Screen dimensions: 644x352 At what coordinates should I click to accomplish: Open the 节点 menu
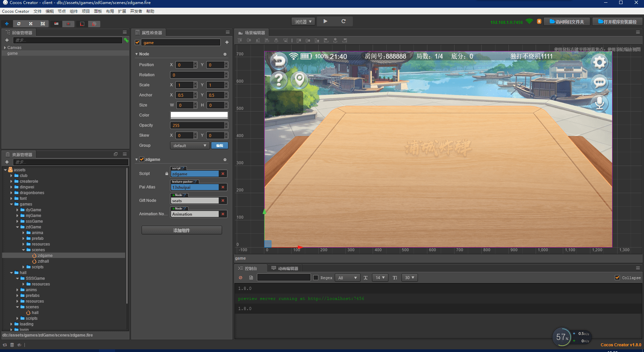(x=62, y=11)
